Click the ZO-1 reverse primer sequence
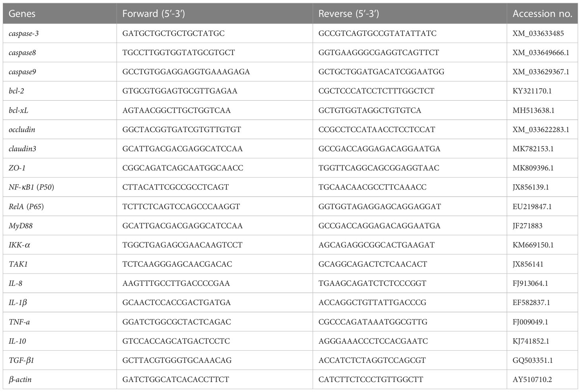The height and width of the screenshot is (392, 581). click(378, 168)
